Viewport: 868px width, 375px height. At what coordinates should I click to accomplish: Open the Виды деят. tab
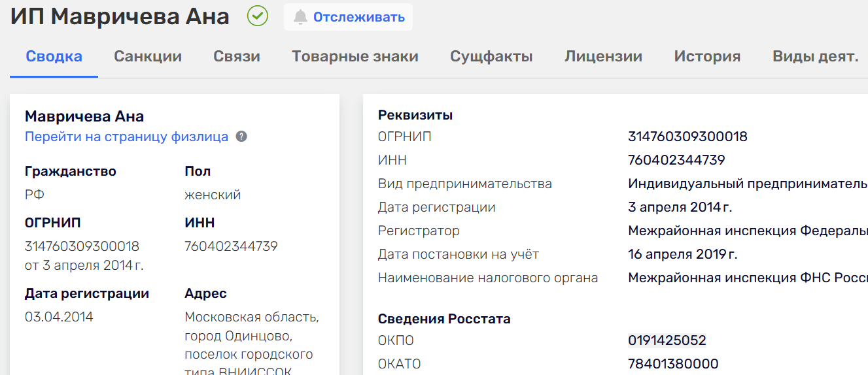point(815,56)
